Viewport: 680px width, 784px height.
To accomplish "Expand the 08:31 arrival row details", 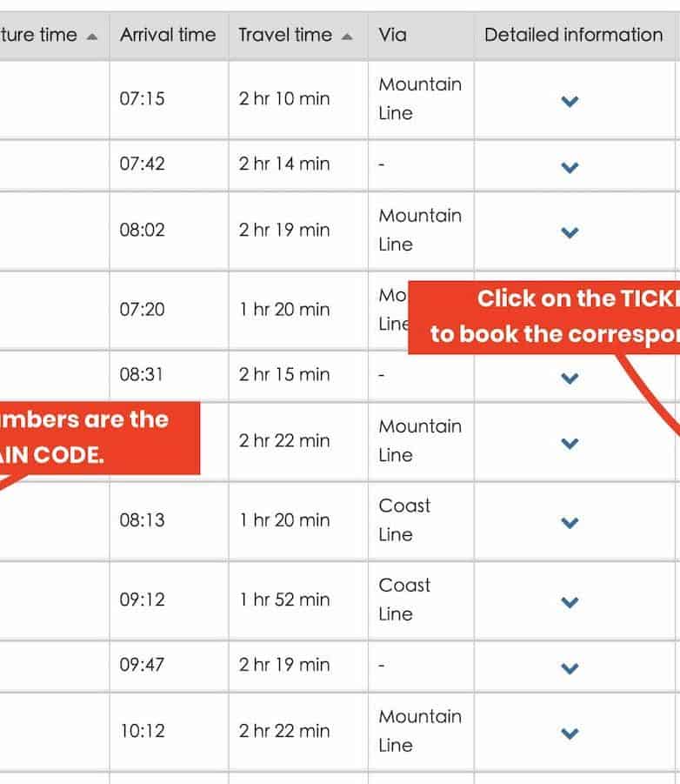I will click(570, 378).
